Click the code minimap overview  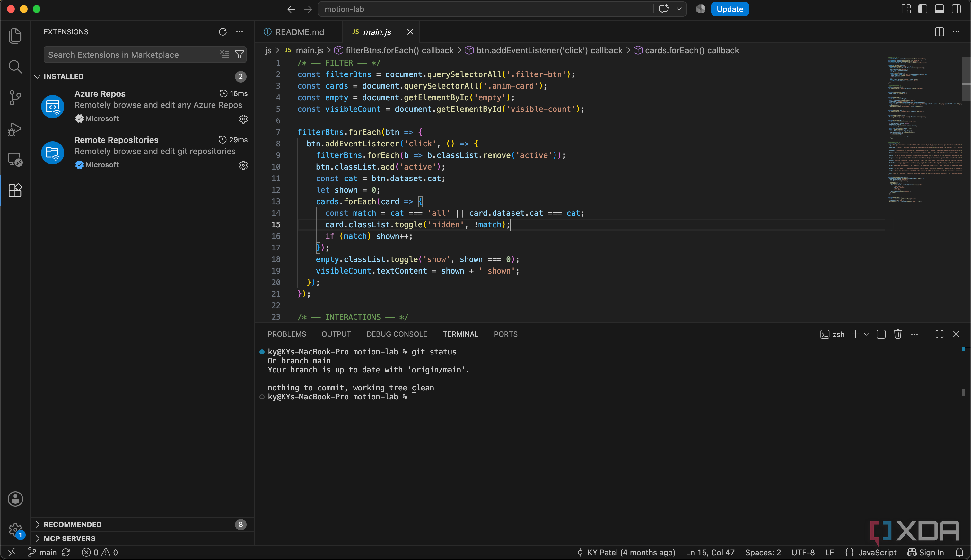924,130
